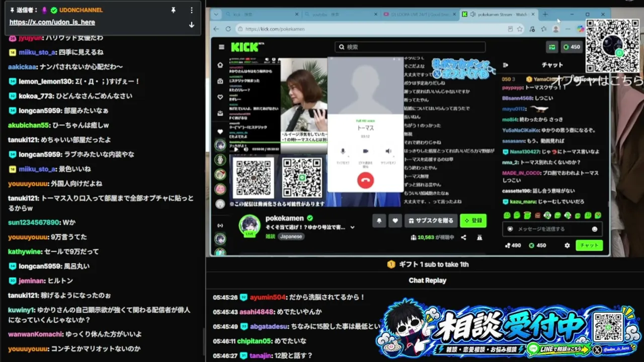
Task: Collapse pinned message with down arrow
Action: point(191,25)
